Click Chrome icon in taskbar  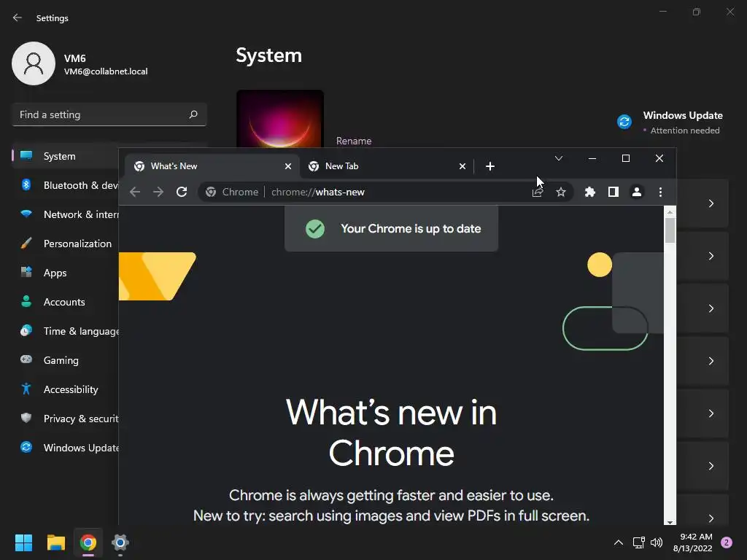(x=88, y=542)
